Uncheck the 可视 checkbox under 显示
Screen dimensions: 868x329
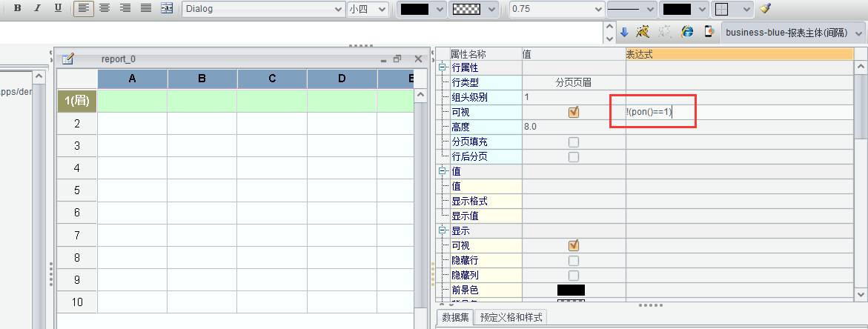[x=574, y=245]
